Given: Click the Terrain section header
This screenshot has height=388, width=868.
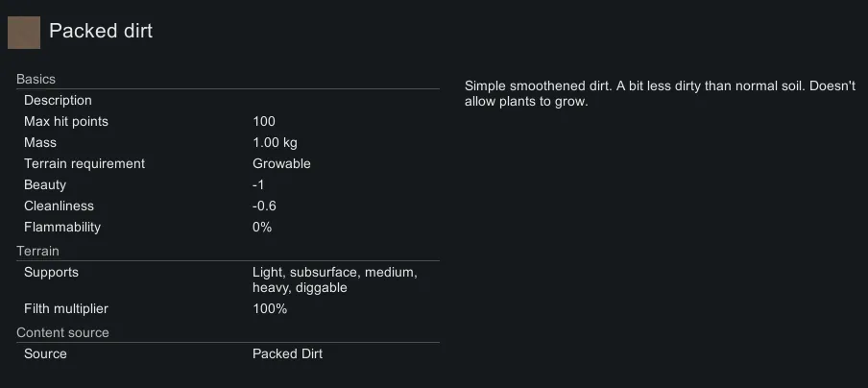Looking at the screenshot, I should [37, 251].
